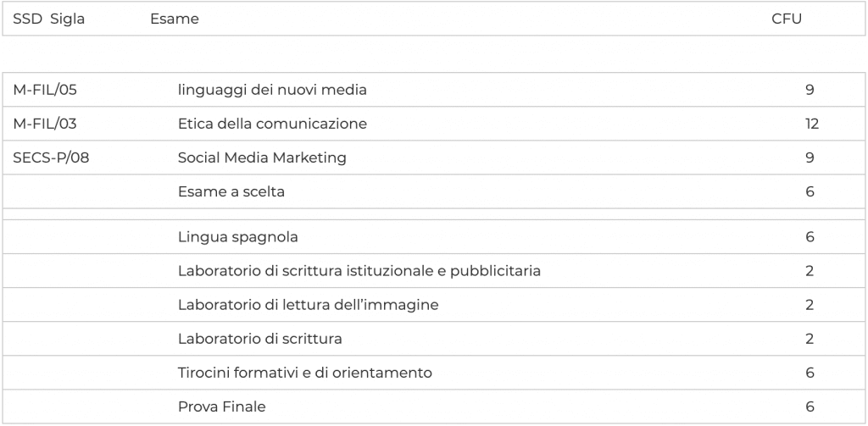
Task: Click the CFU value of Lingua spagnola
Action: coord(810,237)
